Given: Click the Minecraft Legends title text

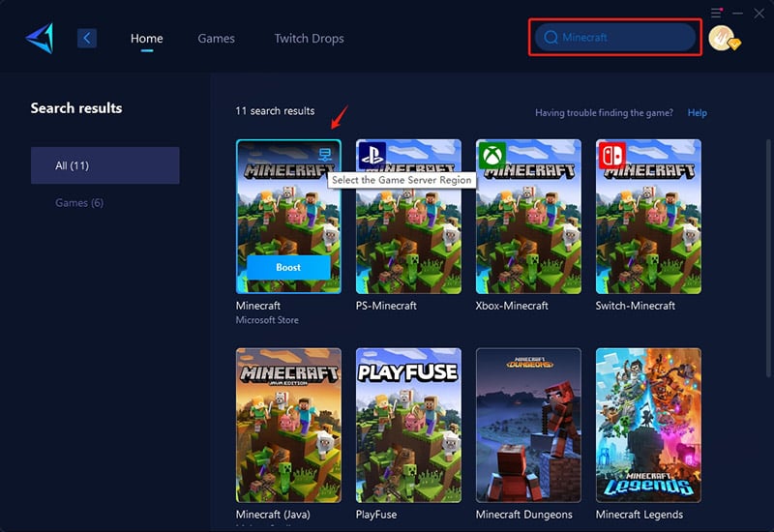Looking at the screenshot, I should click(640, 515).
